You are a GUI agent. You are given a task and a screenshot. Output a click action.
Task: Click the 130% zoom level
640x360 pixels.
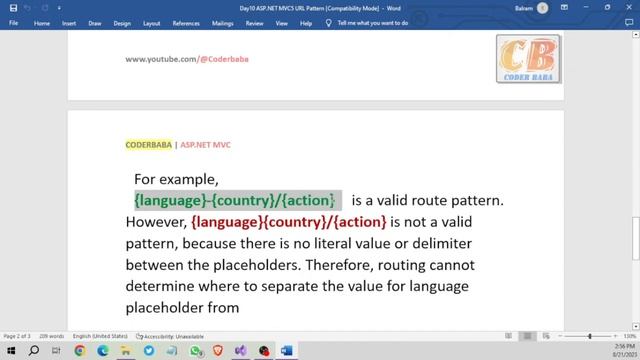(630, 336)
